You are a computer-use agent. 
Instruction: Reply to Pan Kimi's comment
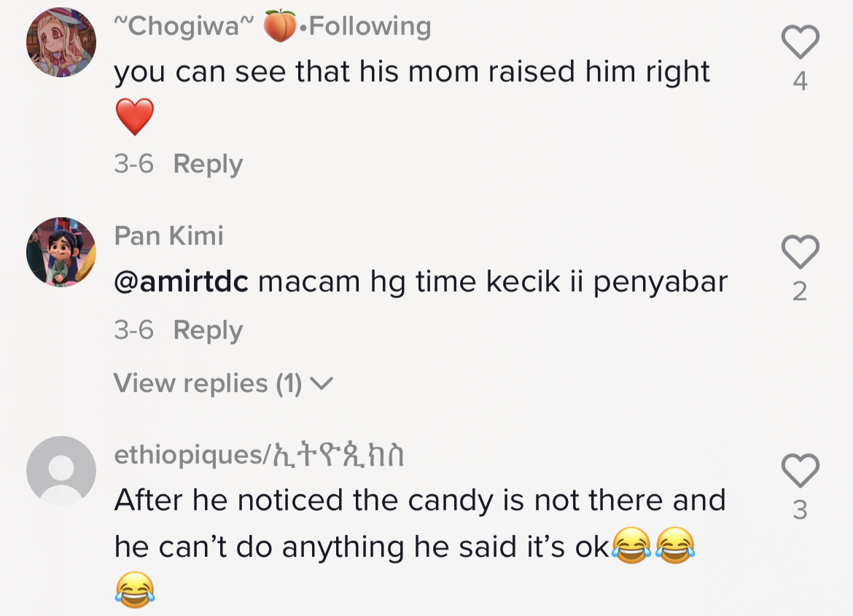[208, 330]
